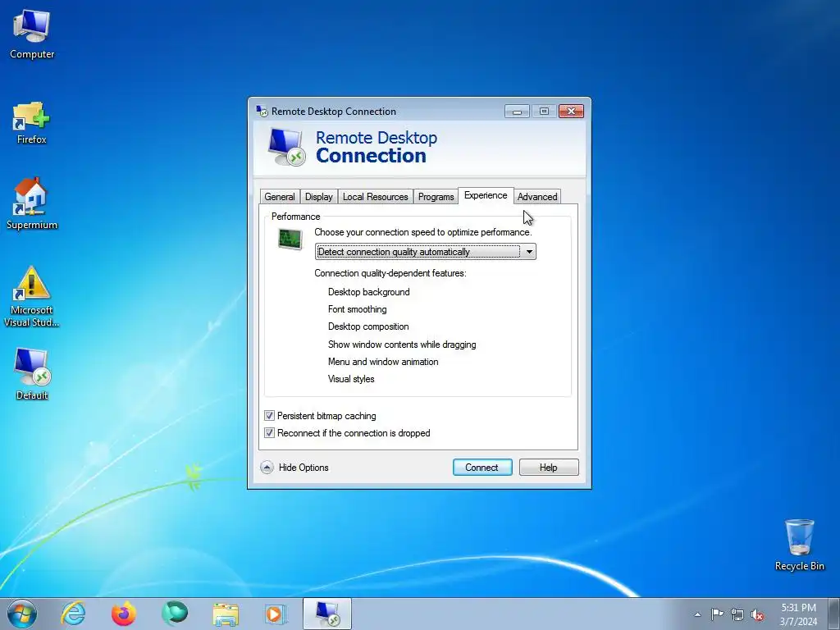
Task: Open the media player taskbar icon
Action: 276,614
